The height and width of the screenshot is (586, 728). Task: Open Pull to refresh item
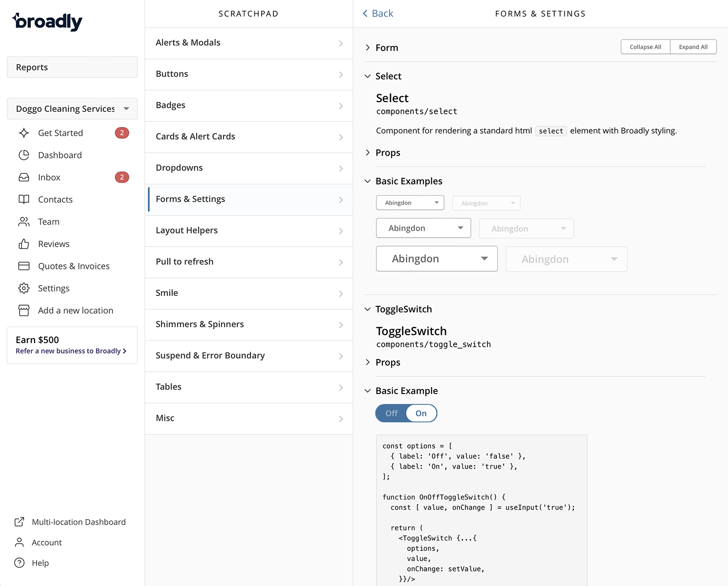coord(249,262)
